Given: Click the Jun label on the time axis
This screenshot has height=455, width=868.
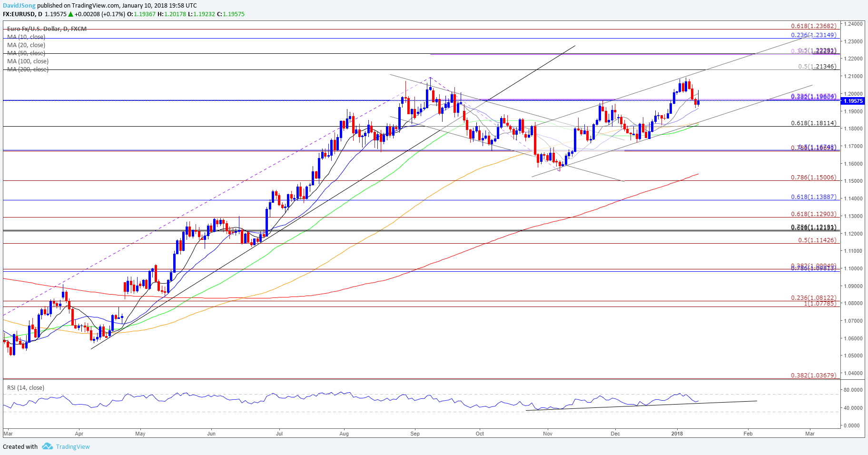Looking at the screenshot, I should point(211,434).
